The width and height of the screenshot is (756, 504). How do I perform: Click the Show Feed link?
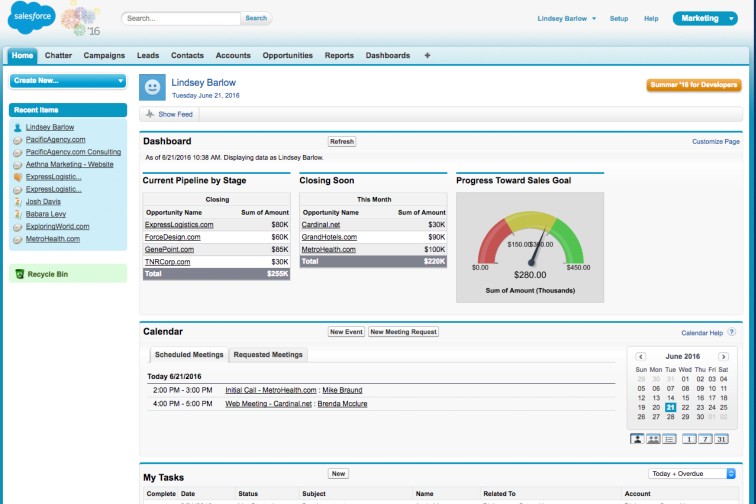coord(176,114)
